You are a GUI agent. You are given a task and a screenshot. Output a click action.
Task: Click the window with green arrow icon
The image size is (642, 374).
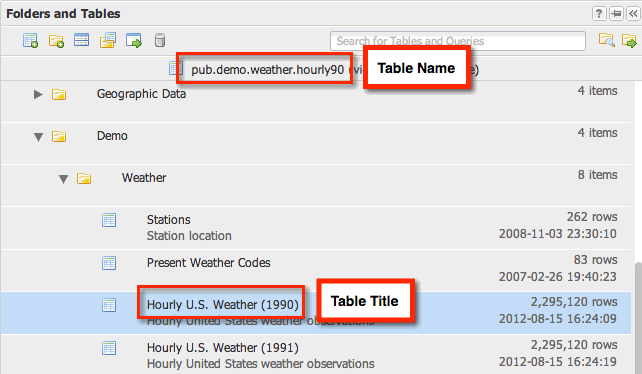pyautogui.click(x=134, y=41)
